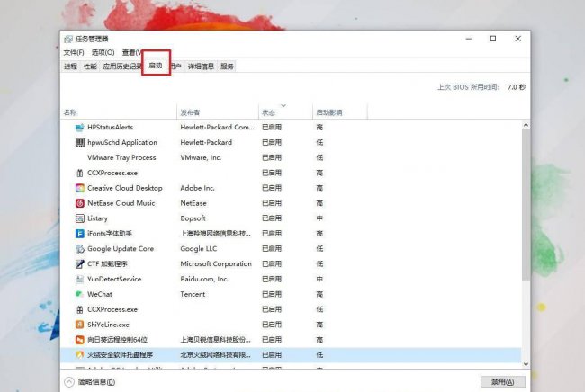The width and height of the screenshot is (585, 392).
Task: Click the 禁用(A) button
Action: [x=502, y=382]
